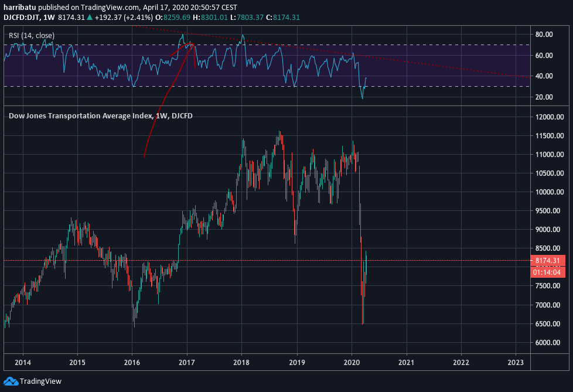Click the 12000.00 price axis label
Screen dimensions: 573x392
[x=550, y=117]
